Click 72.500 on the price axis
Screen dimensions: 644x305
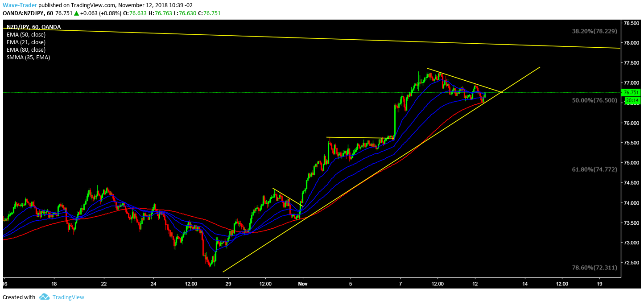click(x=632, y=263)
